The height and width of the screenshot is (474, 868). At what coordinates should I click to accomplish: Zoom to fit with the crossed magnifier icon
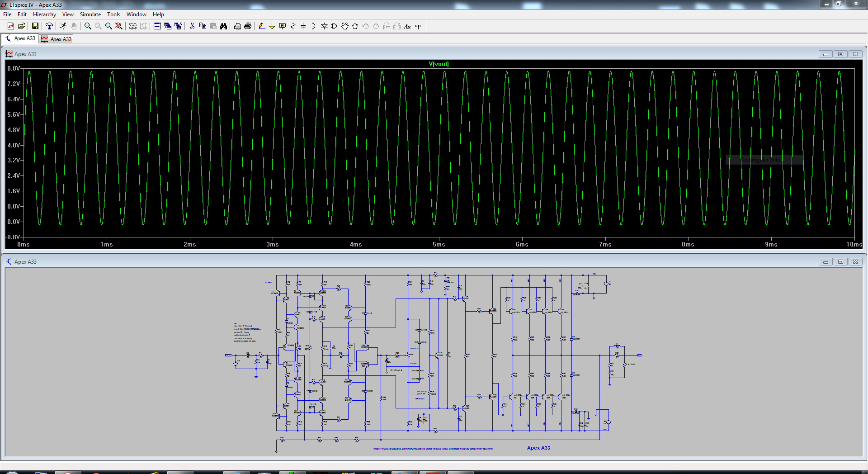[x=119, y=26]
